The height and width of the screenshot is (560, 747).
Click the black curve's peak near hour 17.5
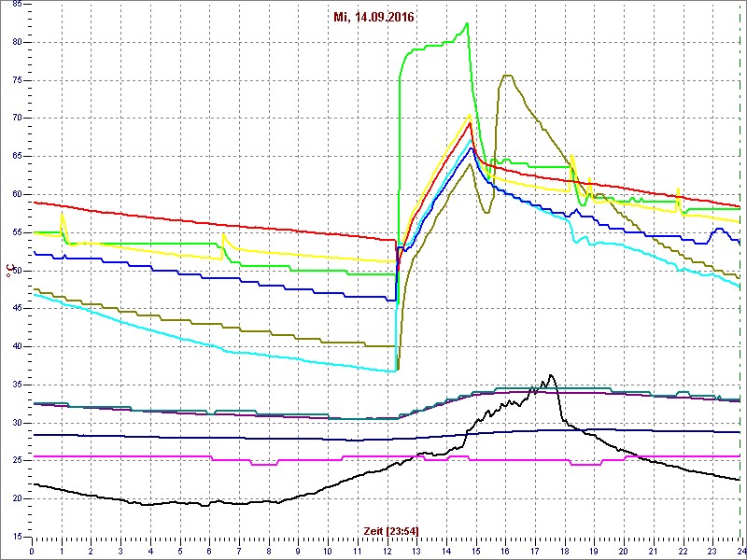click(x=551, y=375)
